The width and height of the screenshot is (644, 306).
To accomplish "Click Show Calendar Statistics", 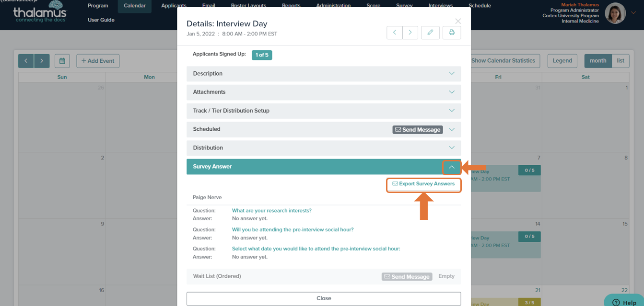I will click(503, 61).
